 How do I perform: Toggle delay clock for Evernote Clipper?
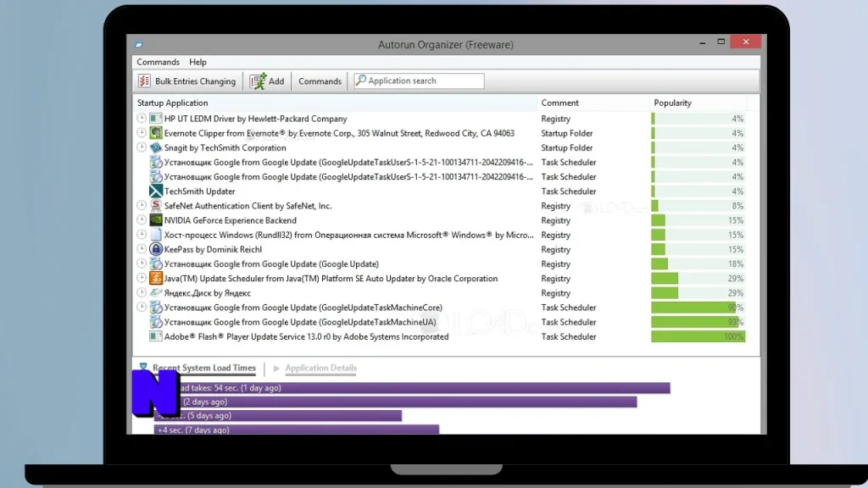click(x=142, y=133)
